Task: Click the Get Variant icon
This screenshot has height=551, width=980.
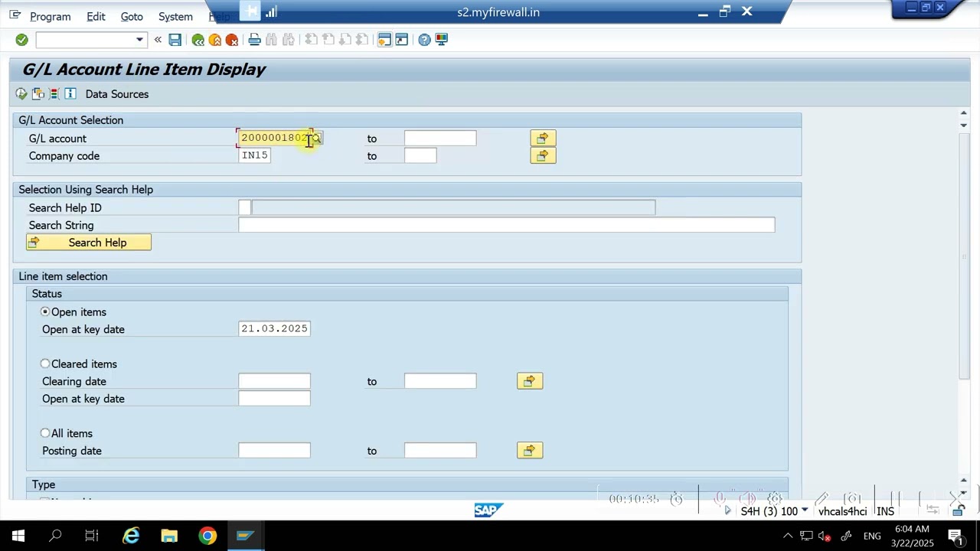Action: 38,94
